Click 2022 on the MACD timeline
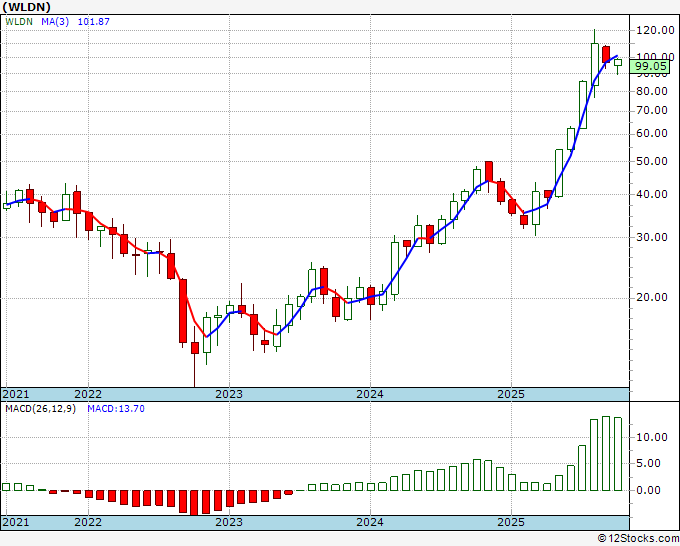Image resolution: width=680 pixels, height=546 pixels. (88, 522)
